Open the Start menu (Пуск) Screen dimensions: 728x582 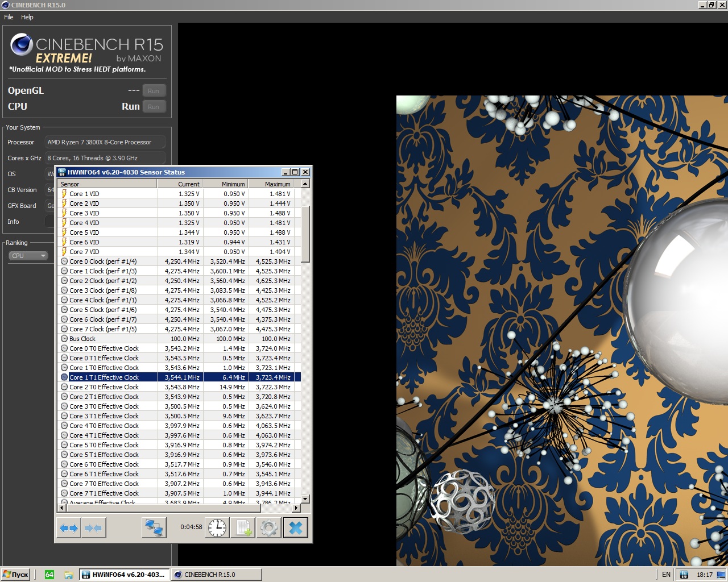16,575
